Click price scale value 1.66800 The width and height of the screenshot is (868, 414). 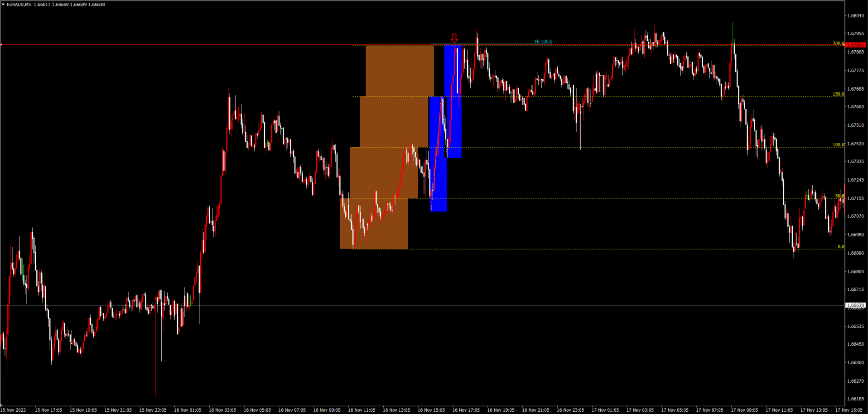pos(855,272)
